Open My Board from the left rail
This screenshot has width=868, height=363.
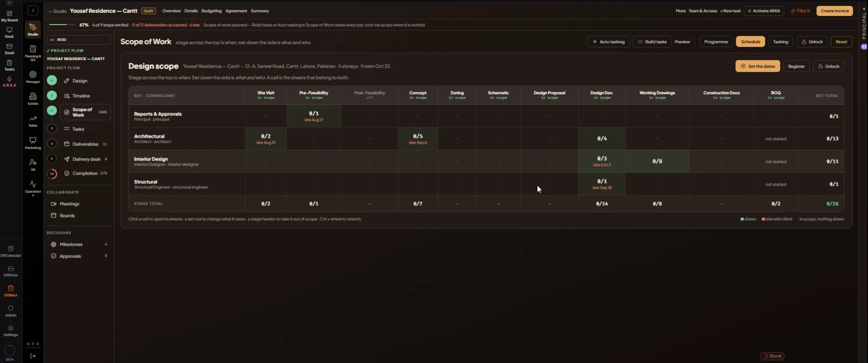tap(9, 16)
